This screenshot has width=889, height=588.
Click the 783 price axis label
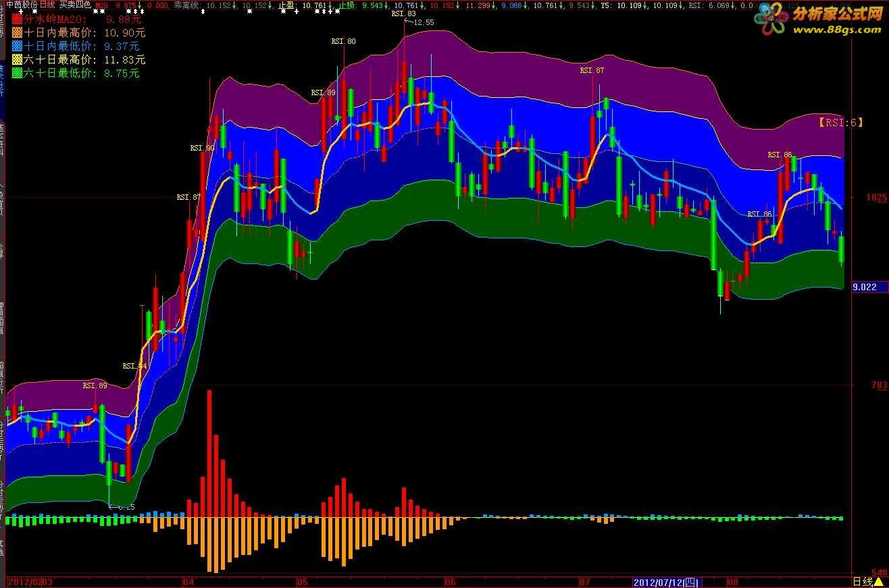coord(879,385)
